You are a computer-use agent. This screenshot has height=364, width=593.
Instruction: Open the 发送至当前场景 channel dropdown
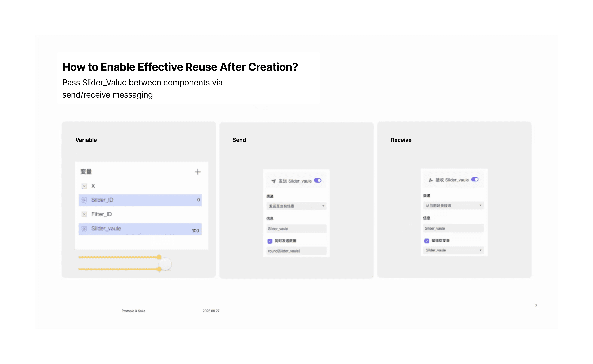(x=296, y=206)
